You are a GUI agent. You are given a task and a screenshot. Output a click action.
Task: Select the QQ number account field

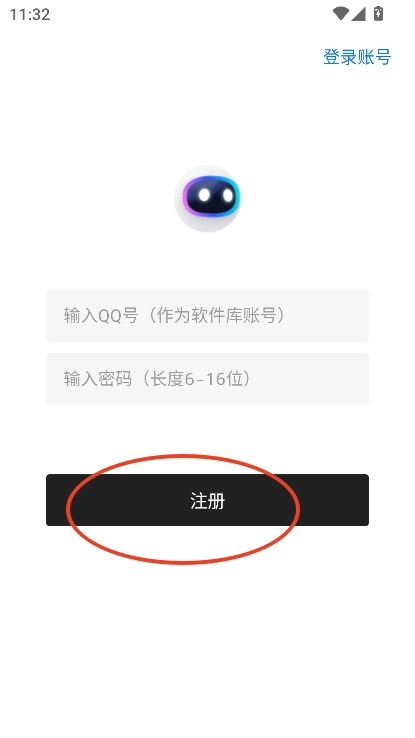208,316
